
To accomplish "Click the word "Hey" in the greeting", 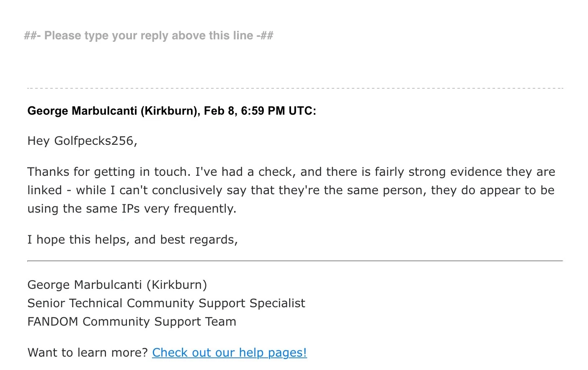I will [x=39, y=141].
